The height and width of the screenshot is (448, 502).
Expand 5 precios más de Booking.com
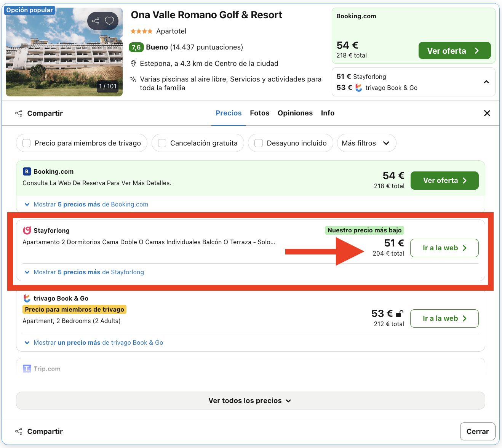point(86,205)
